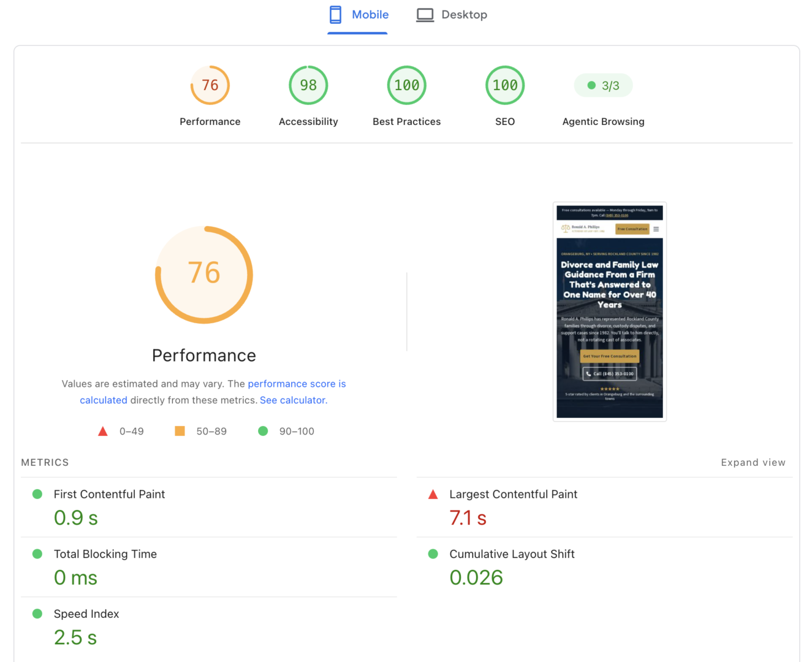Click the 2.5 s Speed Index value
The image size is (812, 662).
(x=75, y=637)
